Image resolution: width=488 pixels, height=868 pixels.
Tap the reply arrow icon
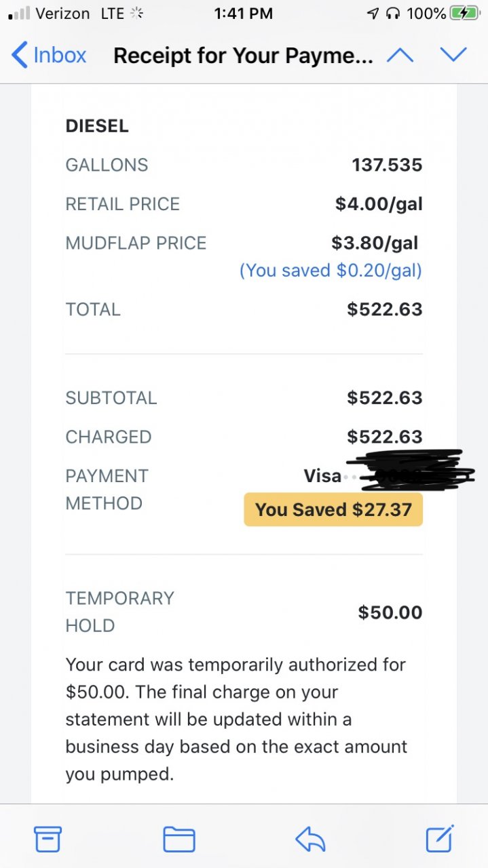click(310, 840)
